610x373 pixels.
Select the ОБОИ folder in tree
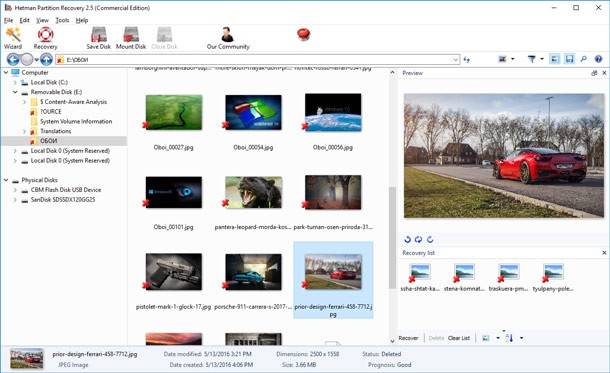coord(49,141)
